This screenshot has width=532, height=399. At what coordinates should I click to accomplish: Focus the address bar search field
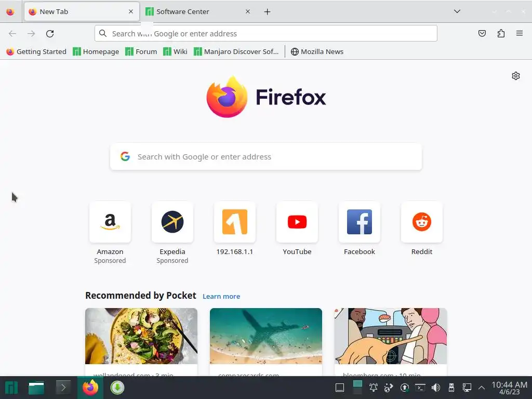click(265, 34)
